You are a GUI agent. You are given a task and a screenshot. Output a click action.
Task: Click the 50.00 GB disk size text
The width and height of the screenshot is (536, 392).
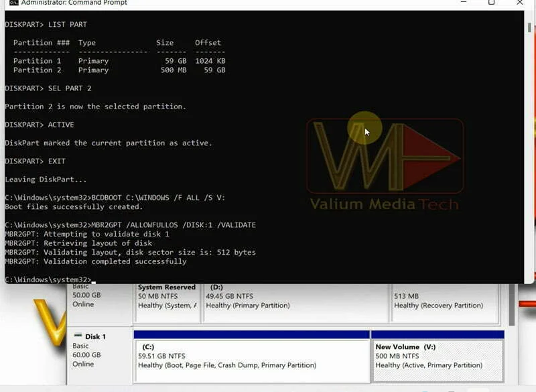pos(86,295)
